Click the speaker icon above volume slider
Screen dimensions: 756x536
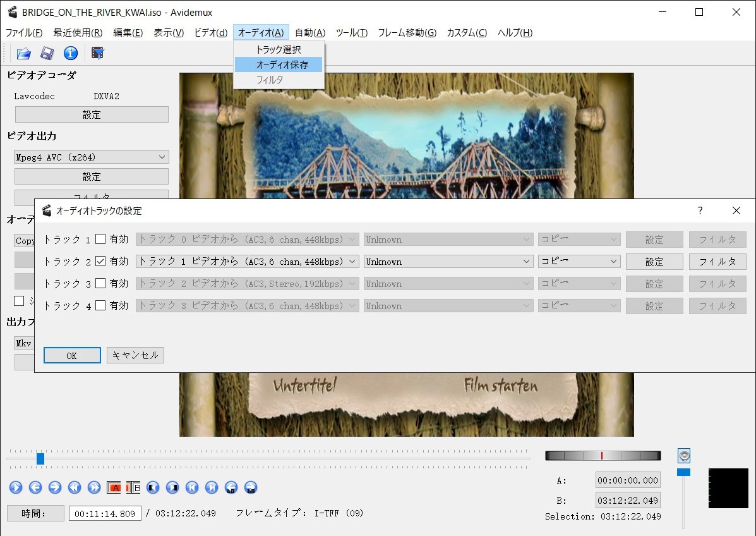click(x=683, y=456)
